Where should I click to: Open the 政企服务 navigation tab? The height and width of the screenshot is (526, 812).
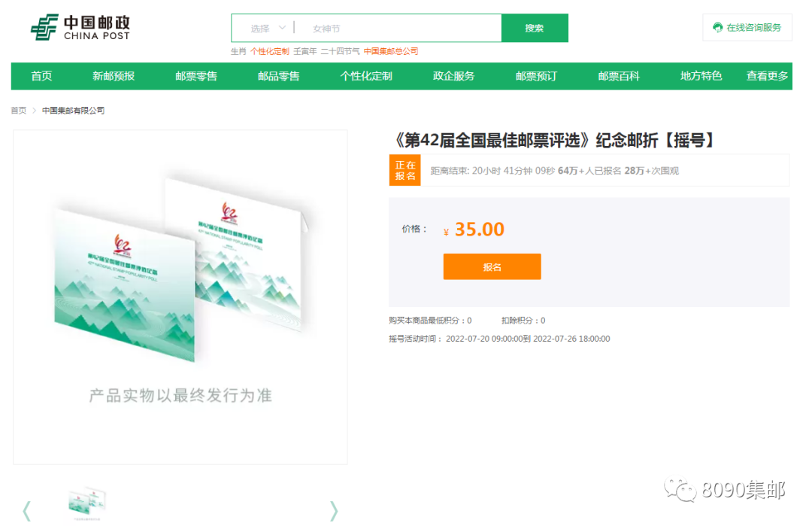pyautogui.click(x=453, y=76)
